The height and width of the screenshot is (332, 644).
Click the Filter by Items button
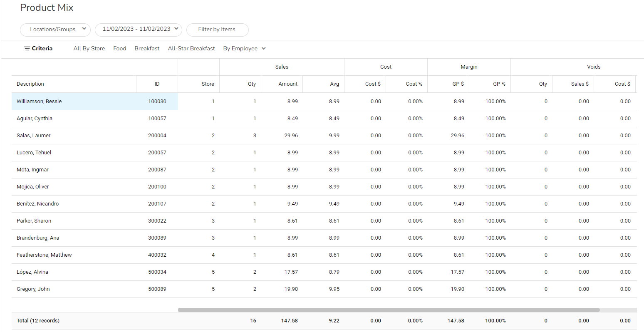(217, 30)
